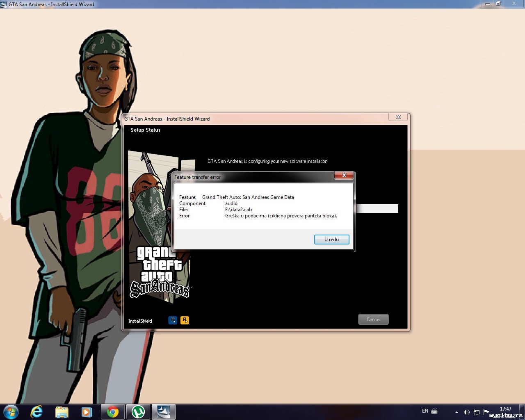Click the "Feature:" label
The image size is (525, 420).
pos(188,197)
